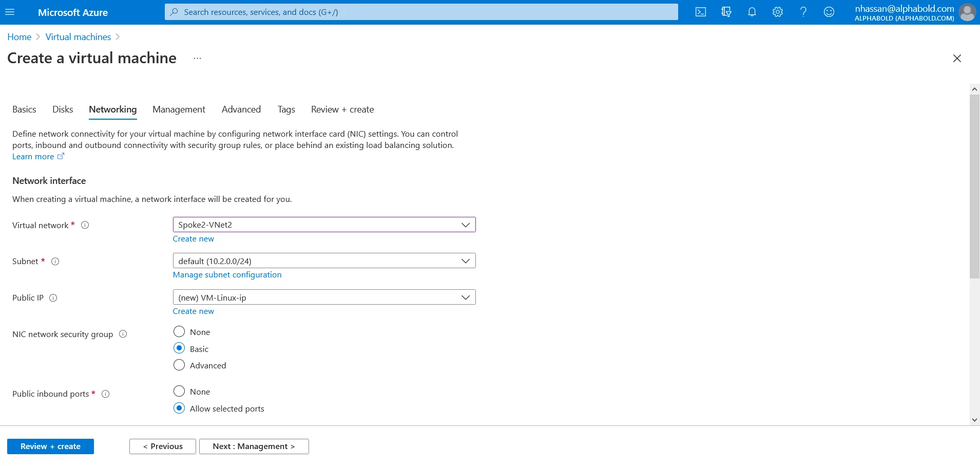
Task: Open the Directories and subscriptions filter icon
Action: coord(726,12)
